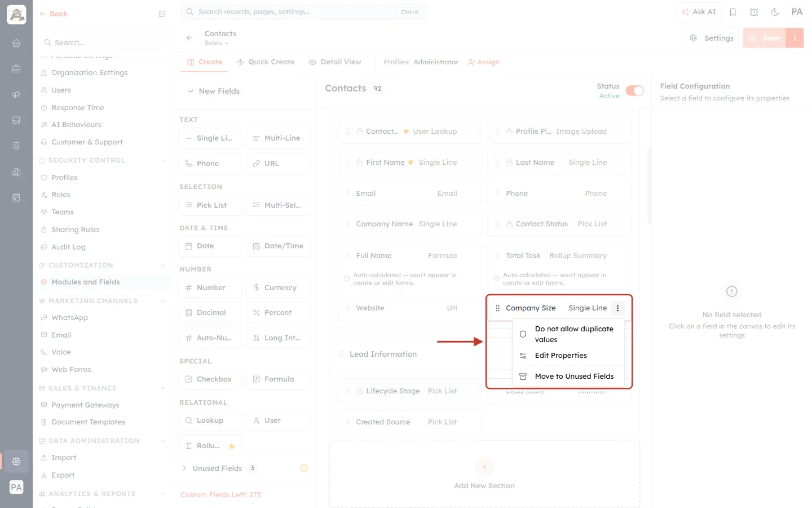The image size is (812, 508).
Task: Open the reports chart icon in left rail
Action: pyautogui.click(x=16, y=172)
